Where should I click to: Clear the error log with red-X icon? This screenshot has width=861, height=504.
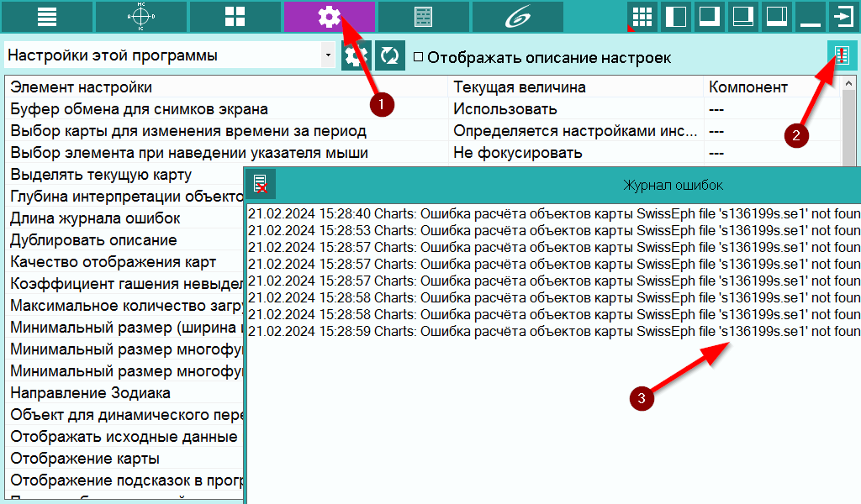[261, 184]
